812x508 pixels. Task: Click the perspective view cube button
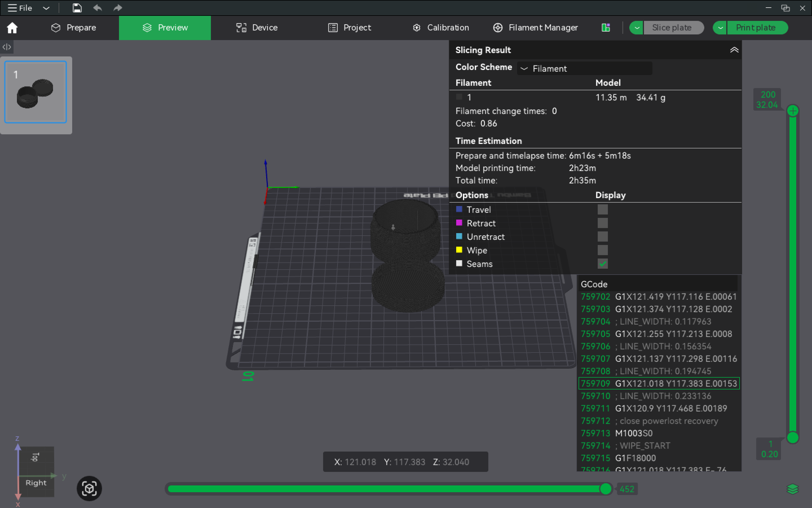[x=89, y=489]
